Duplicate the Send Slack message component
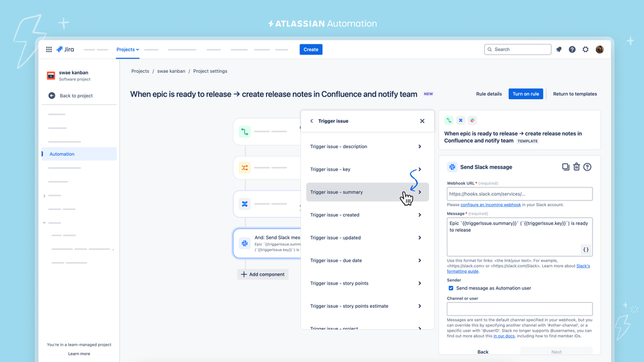Viewport: 644px width, 362px height. coord(565,167)
